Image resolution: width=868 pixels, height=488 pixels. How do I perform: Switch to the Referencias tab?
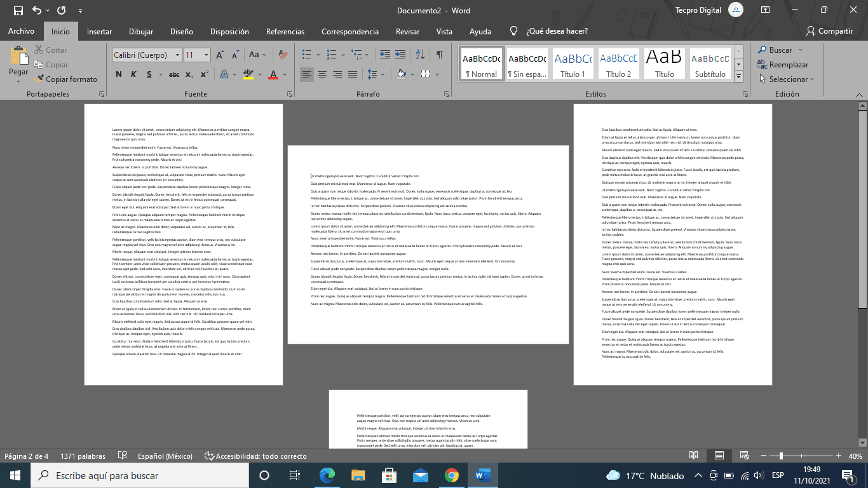[285, 31]
